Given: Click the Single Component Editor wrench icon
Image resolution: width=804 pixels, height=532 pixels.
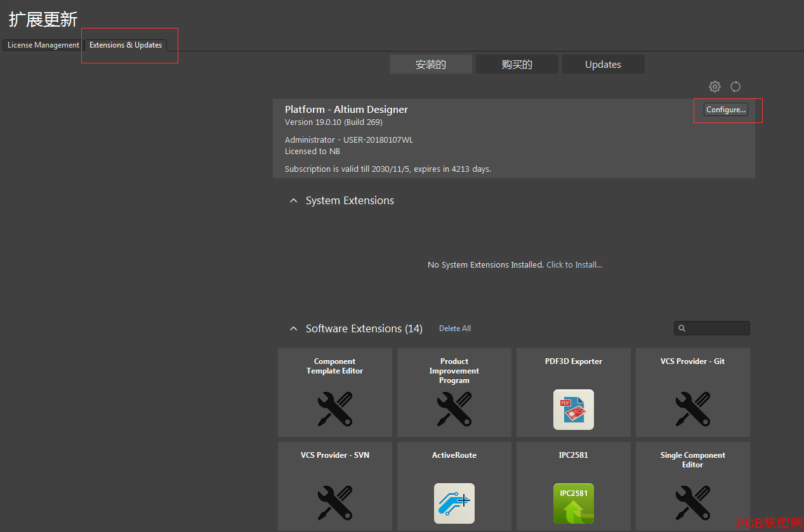Looking at the screenshot, I should click(693, 503).
